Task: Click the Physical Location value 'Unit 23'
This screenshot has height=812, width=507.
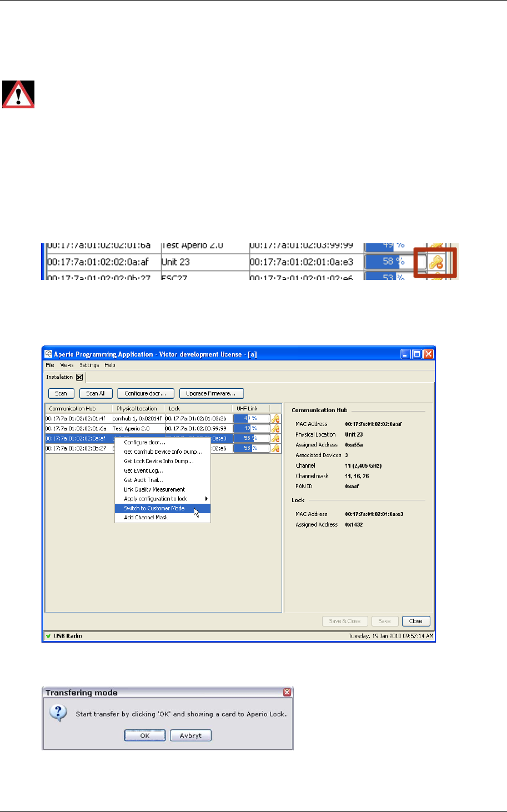Action: tap(354, 434)
